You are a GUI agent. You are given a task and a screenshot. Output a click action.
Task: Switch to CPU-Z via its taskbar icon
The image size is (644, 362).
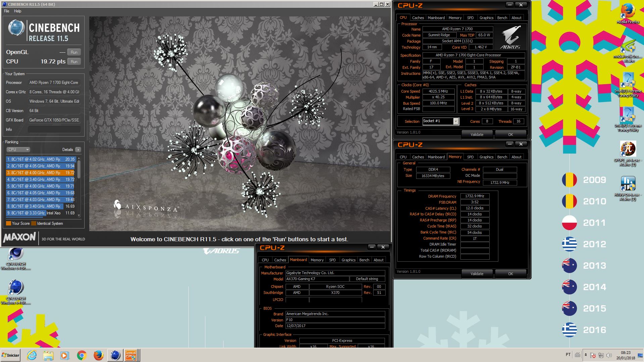132,355
